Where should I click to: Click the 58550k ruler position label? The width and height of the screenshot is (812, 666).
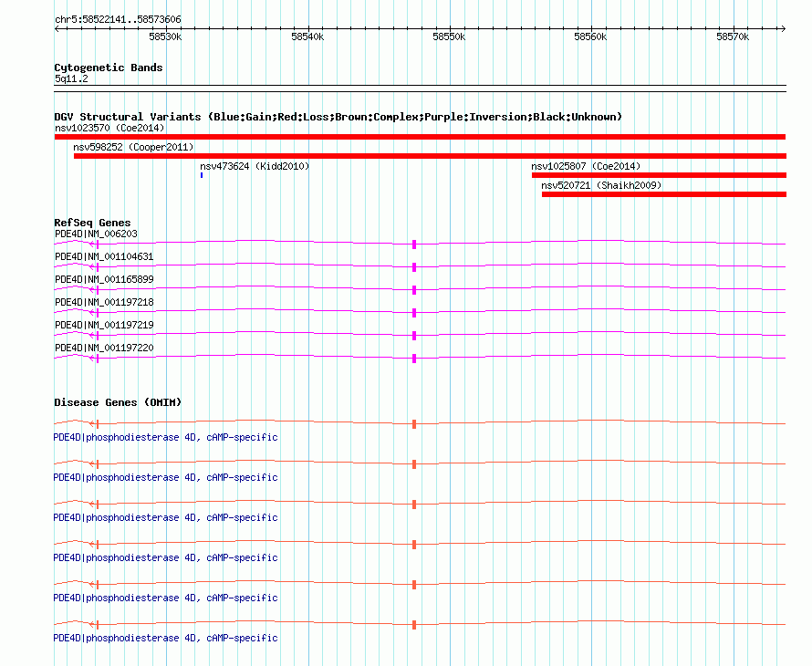click(449, 36)
